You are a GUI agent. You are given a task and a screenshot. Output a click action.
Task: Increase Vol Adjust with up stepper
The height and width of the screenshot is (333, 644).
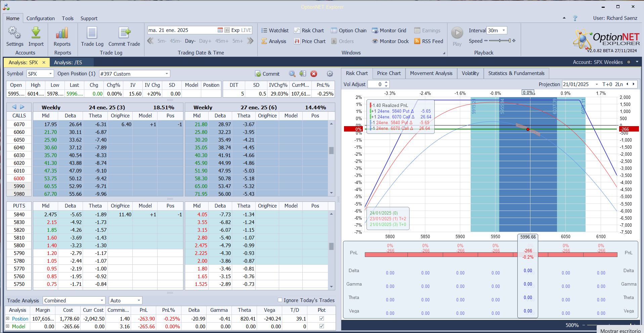(386, 82)
